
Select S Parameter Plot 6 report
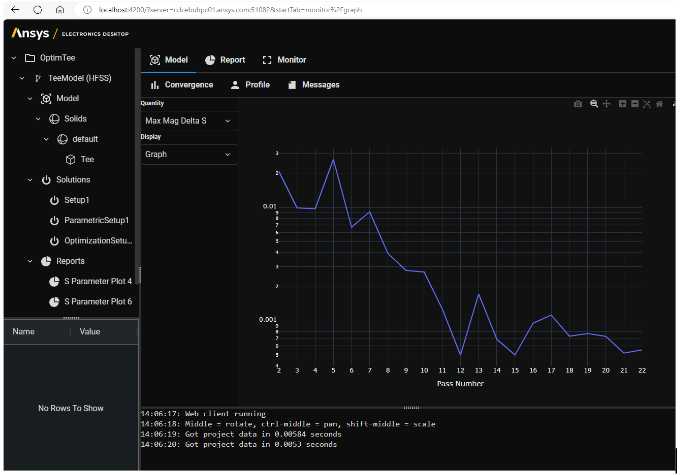click(x=98, y=302)
